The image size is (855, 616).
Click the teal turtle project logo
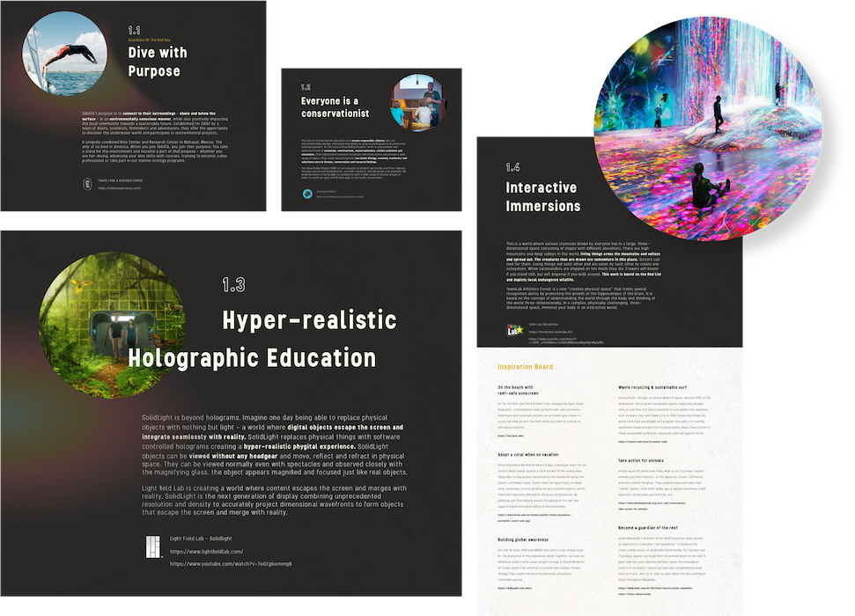click(x=307, y=194)
